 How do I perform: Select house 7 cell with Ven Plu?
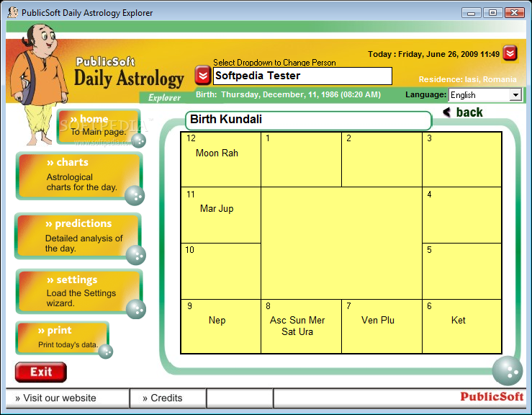[382, 326]
